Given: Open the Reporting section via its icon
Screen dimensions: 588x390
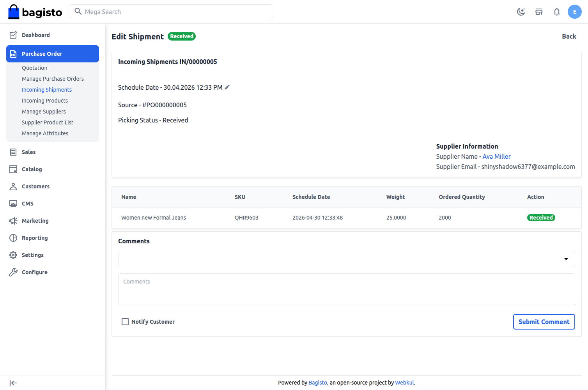Looking at the screenshot, I should 13,238.
